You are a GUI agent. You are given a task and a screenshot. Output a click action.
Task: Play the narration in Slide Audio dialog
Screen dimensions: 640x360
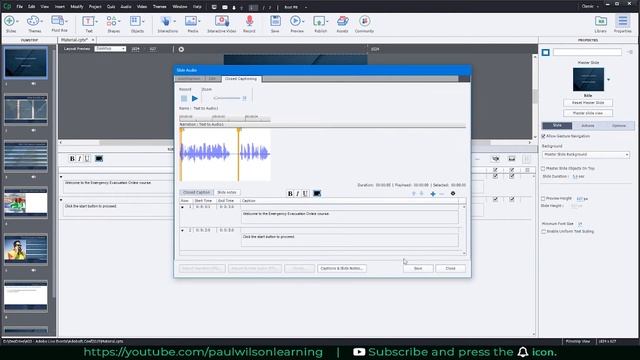coord(195,98)
